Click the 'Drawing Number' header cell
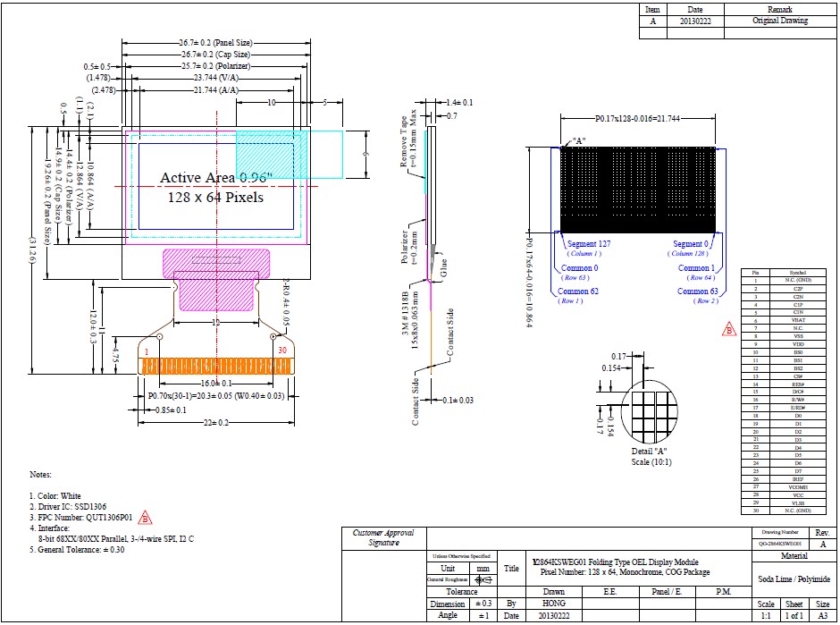The height and width of the screenshot is (625, 840). pyautogui.click(x=780, y=532)
